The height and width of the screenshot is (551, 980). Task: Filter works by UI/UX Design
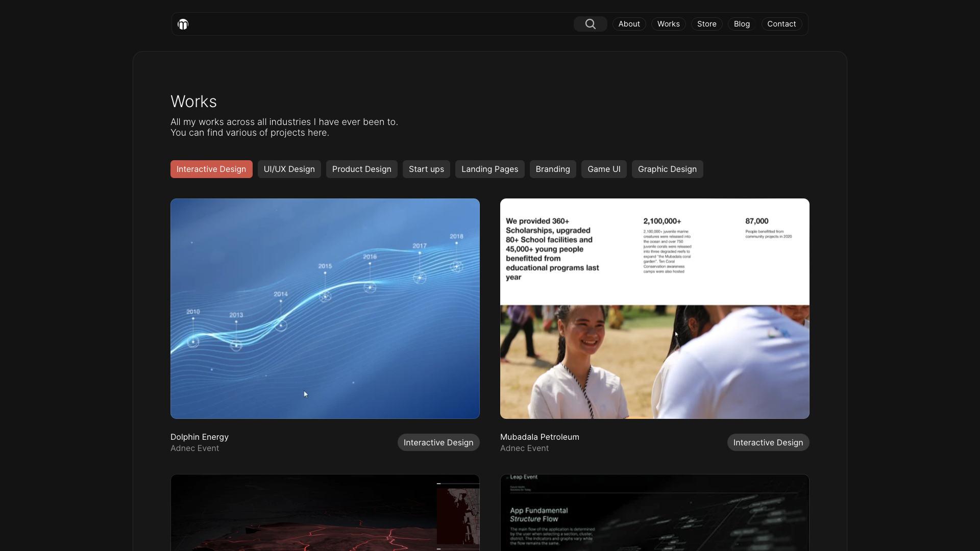pyautogui.click(x=289, y=169)
